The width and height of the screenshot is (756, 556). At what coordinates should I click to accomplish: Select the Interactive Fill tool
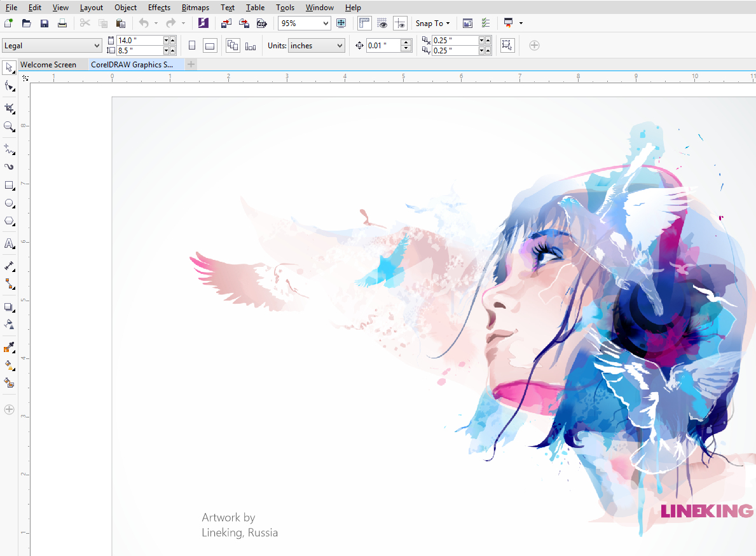coord(9,365)
